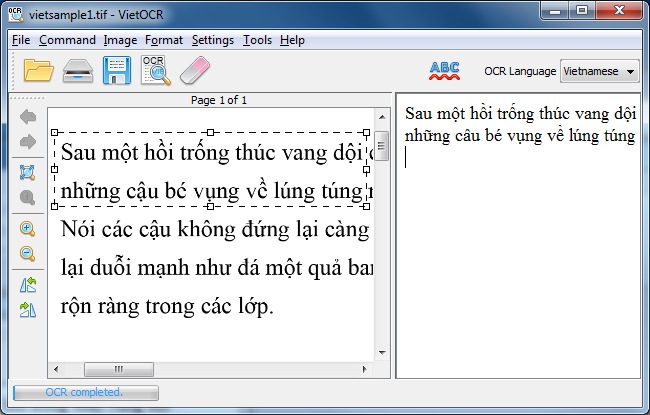Image resolution: width=650 pixels, height=415 pixels.
Task: Click horizontal scroll left arrow
Action: point(56,369)
